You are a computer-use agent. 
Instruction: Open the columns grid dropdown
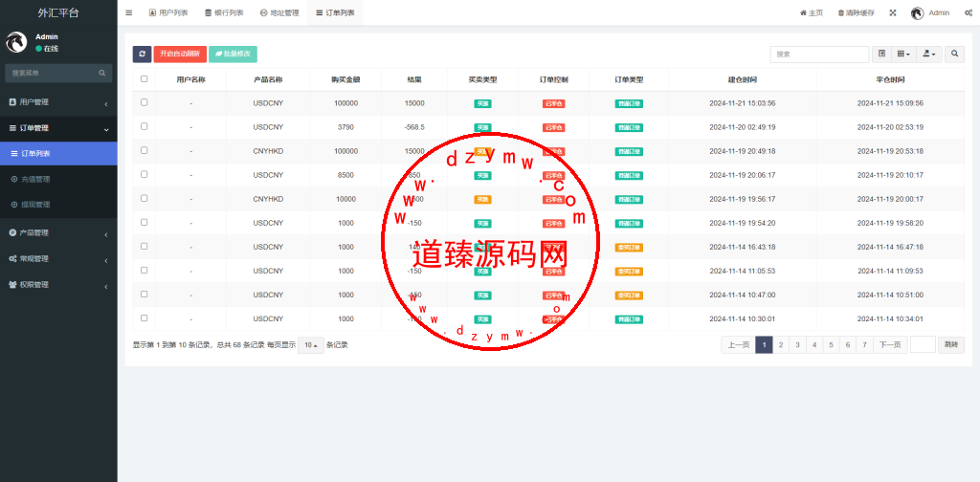(x=903, y=55)
